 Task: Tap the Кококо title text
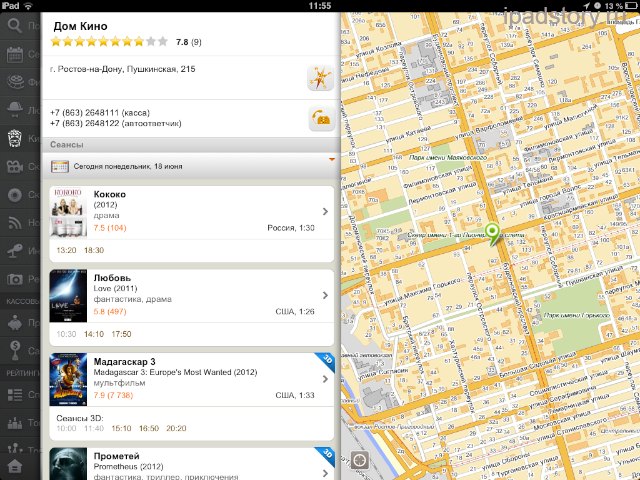click(x=110, y=194)
